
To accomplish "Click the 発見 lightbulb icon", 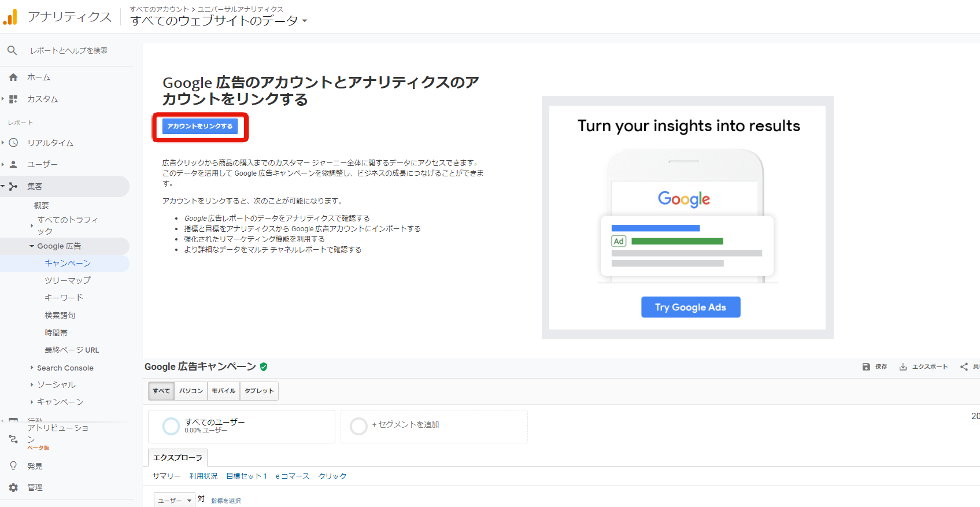I will point(13,466).
